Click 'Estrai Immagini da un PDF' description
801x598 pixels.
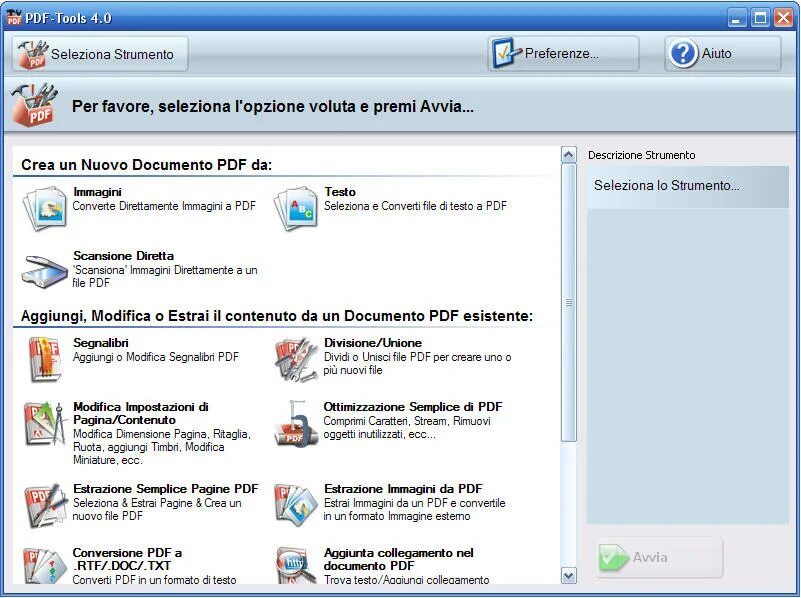414,509
